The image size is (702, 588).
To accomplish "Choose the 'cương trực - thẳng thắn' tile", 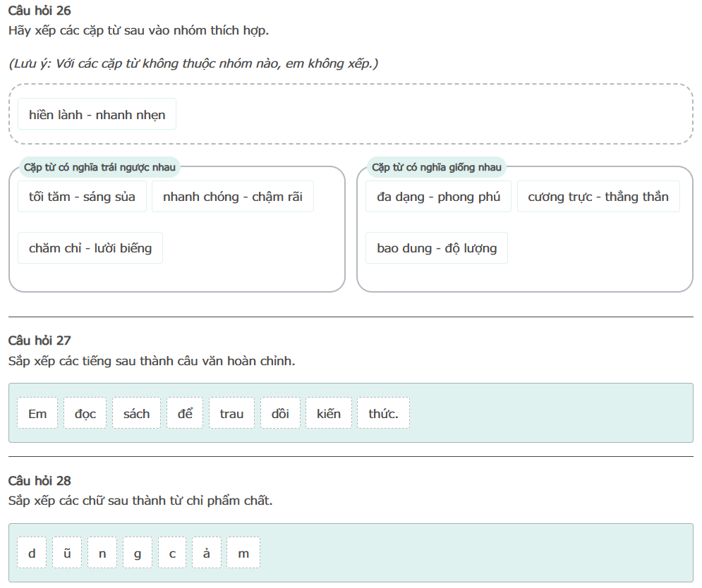I will pyautogui.click(x=598, y=197).
